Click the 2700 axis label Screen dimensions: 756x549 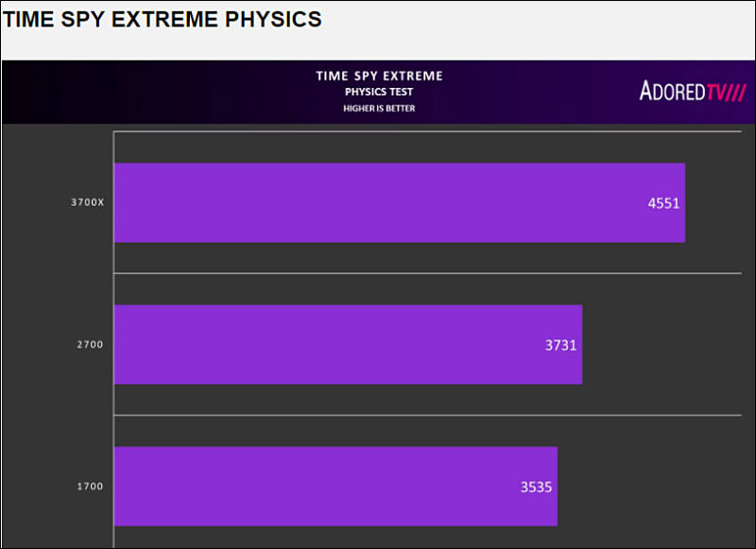90,344
